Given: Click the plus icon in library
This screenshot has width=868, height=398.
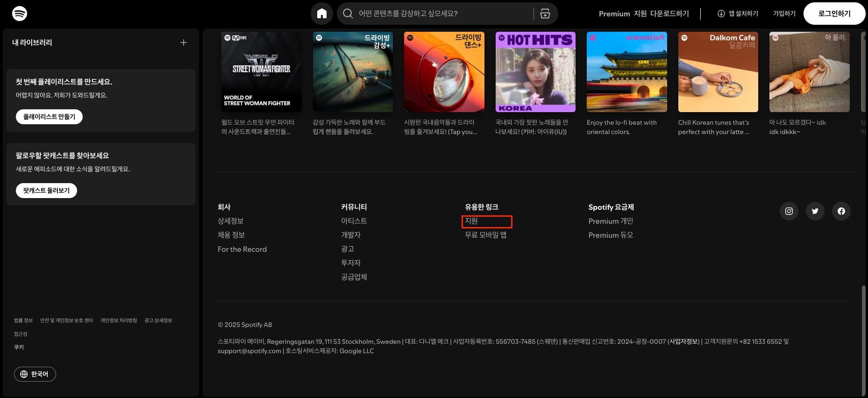Looking at the screenshot, I should [184, 43].
